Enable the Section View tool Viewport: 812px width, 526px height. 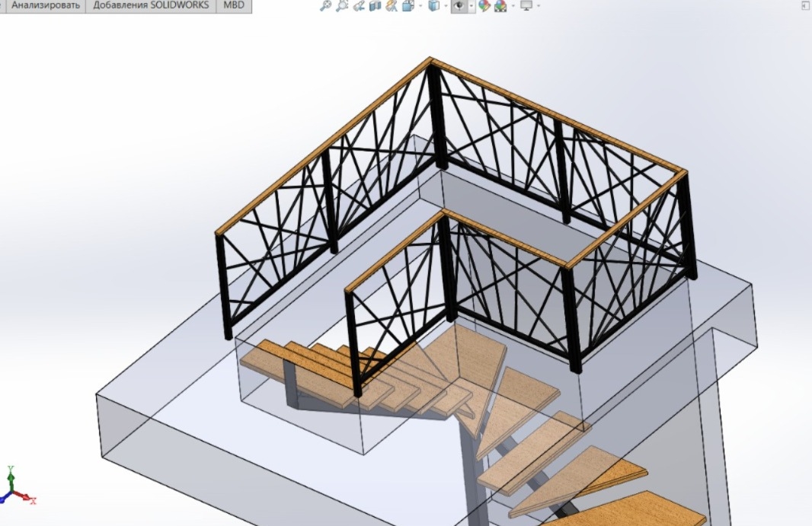(375, 6)
